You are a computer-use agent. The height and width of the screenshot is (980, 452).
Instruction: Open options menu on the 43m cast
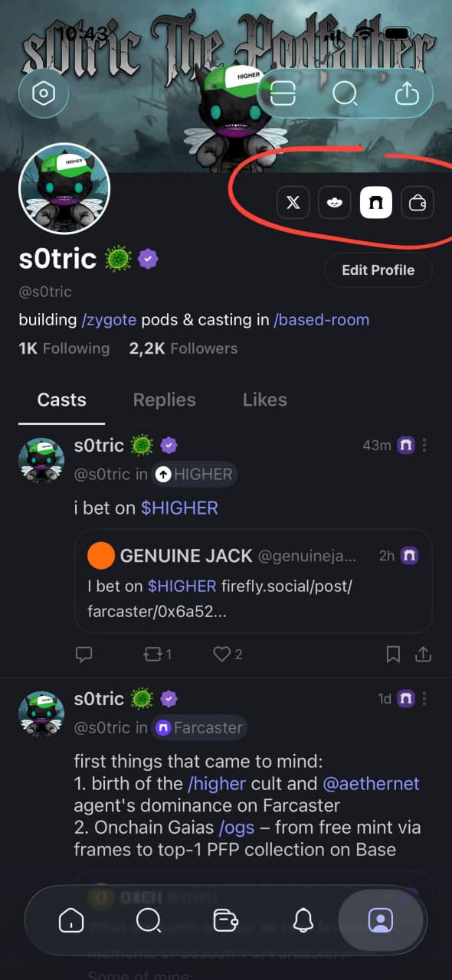[425, 445]
